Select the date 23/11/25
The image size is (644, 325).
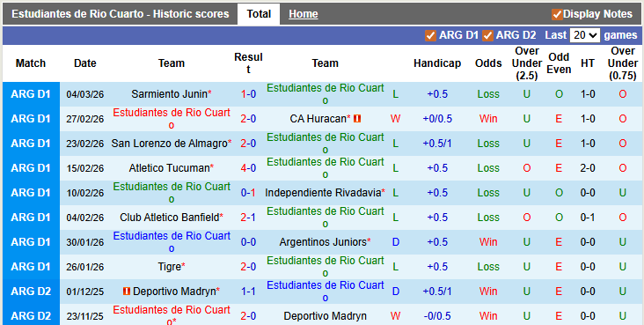(85, 317)
